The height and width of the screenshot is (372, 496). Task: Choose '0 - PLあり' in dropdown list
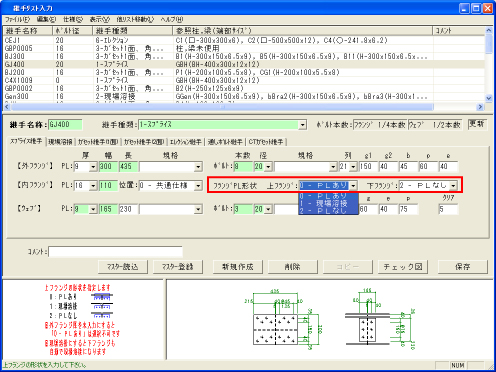(x=328, y=196)
